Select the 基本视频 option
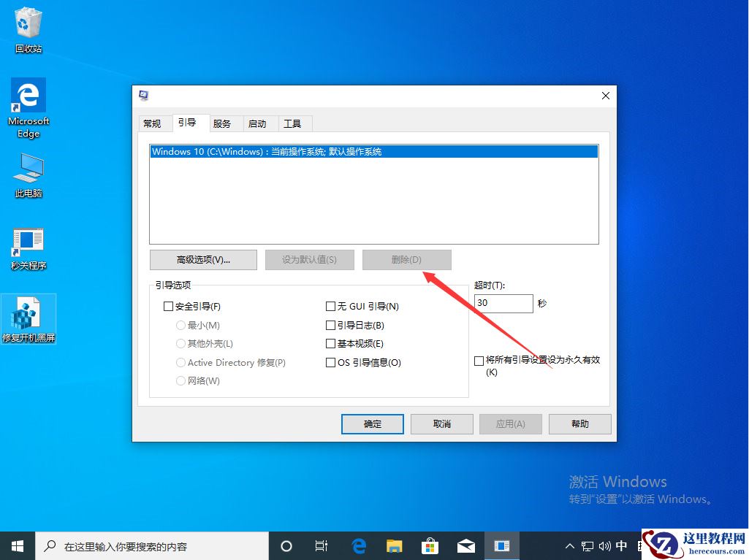This screenshot has width=749, height=560. [330, 343]
